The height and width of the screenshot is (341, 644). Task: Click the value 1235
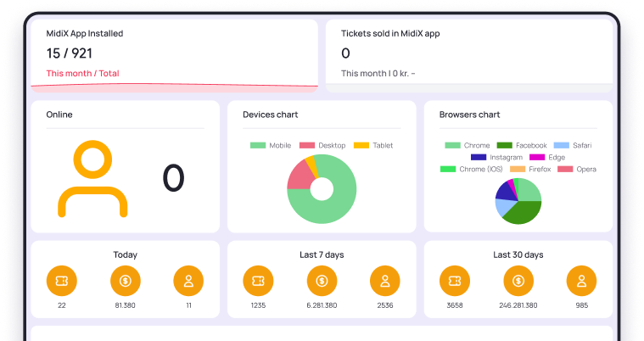pyautogui.click(x=258, y=305)
